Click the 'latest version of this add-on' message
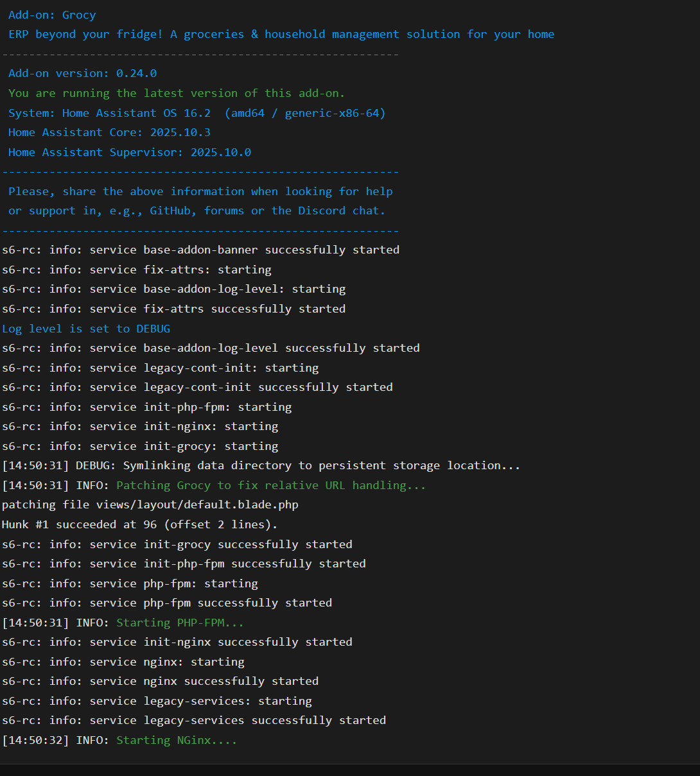Screen dimensions: 700x776 [177, 93]
